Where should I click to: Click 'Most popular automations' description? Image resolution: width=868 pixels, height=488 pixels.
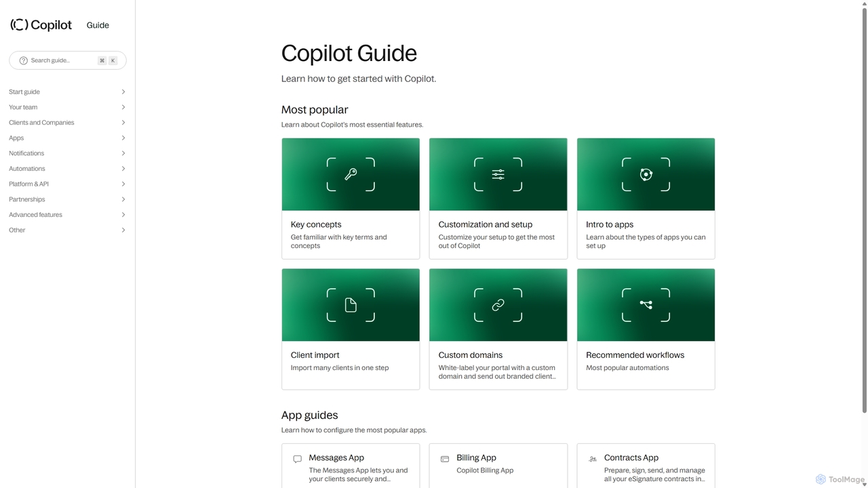pos(627,368)
